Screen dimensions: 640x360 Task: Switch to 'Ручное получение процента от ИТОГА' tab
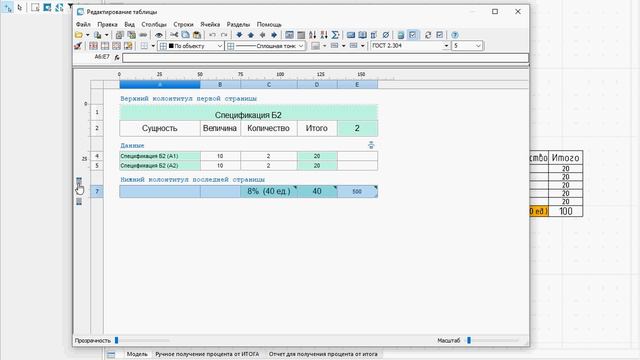click(207, 354)
